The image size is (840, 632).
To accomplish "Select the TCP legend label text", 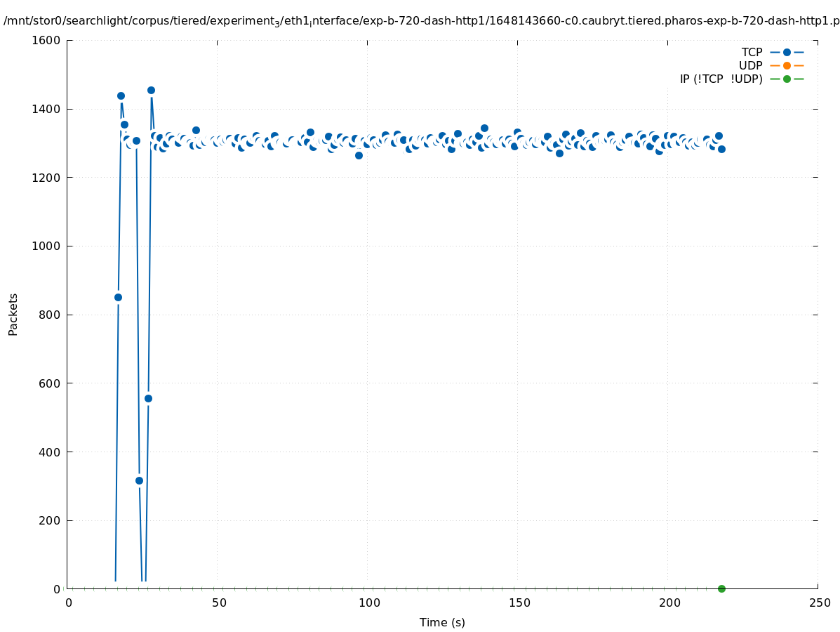I will (x=752, y=52).
